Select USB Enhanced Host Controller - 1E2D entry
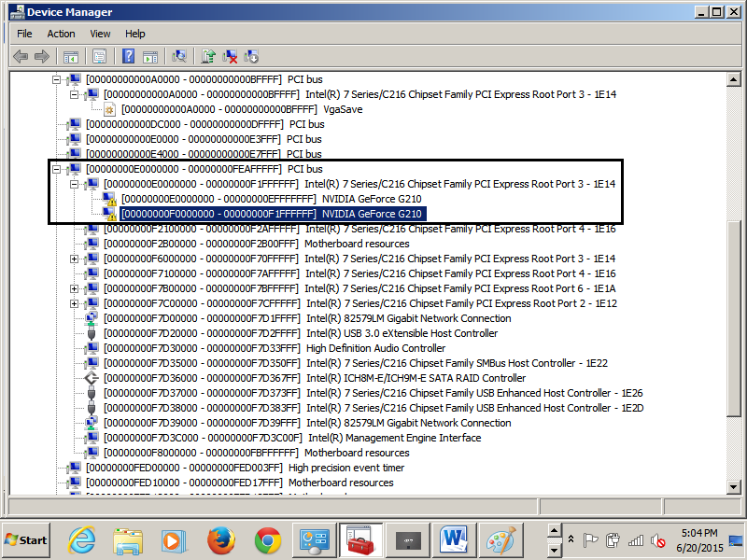This screenshot has height=560, width=747. [373, 408]
